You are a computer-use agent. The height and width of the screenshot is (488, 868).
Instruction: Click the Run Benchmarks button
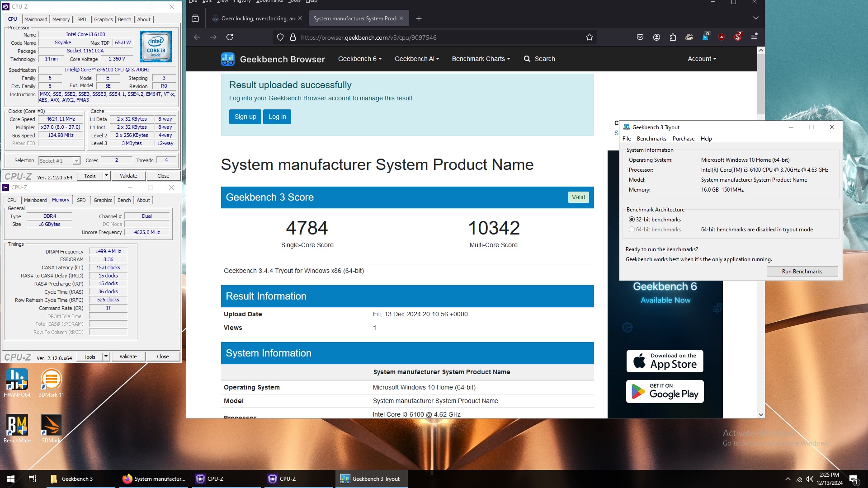(802, 272)
